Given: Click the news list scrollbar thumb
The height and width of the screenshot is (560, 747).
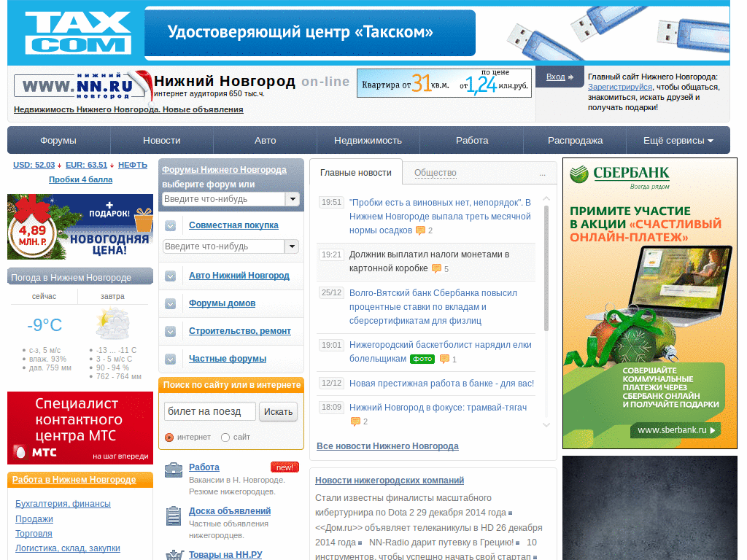Looking at the screenshot, I should point(546,268).
